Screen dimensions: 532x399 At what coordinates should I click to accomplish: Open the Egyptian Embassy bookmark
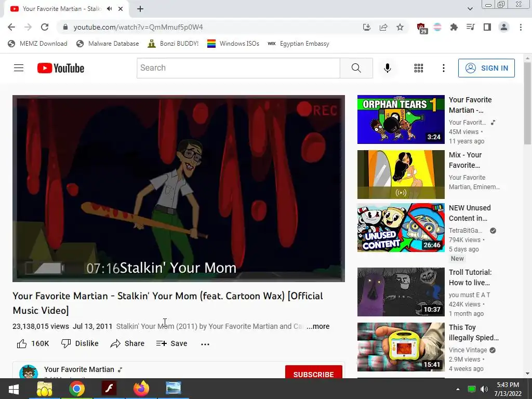tap(299, 44)
